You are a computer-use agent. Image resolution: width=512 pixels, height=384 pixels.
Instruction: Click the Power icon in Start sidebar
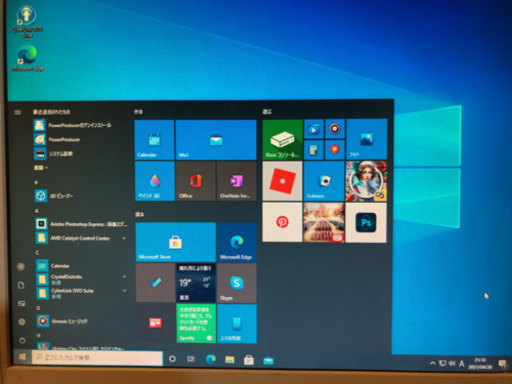point(22,340)
